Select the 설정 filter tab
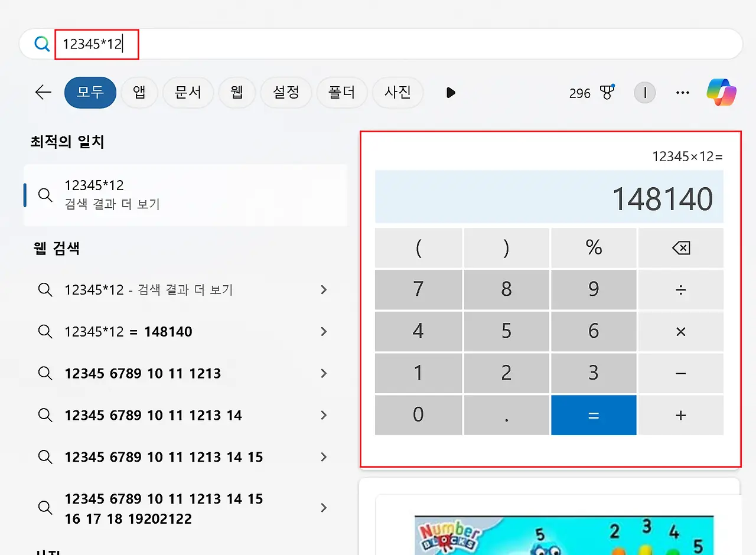This screenshot has width=756, height=555. 286,92
